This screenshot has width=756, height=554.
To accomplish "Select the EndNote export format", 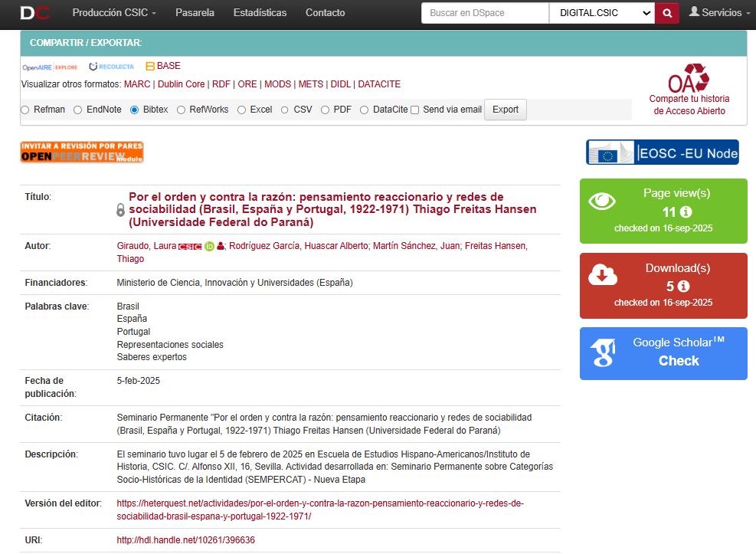I will pyautogui.click(x=77, y=110).
